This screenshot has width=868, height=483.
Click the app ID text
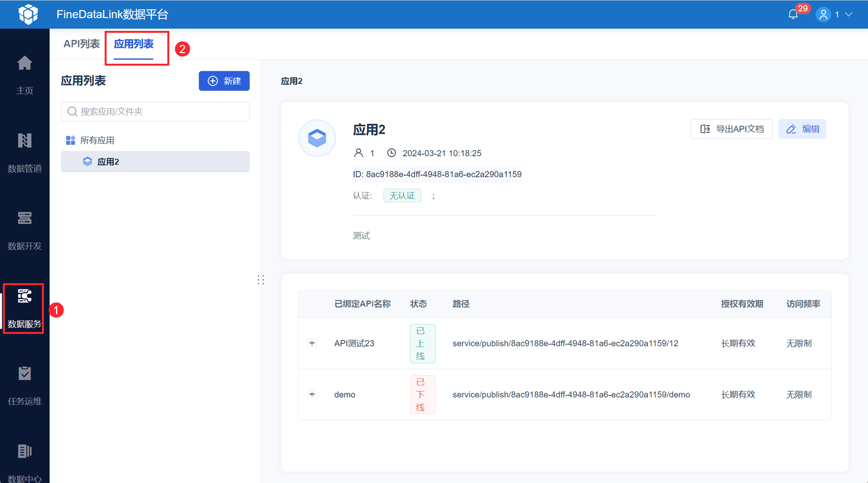tap(437, 174)
